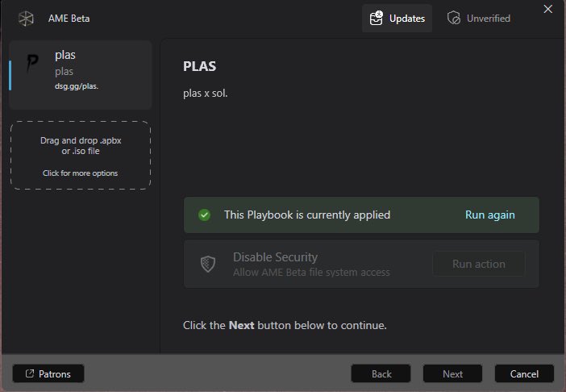The height and width of the screenshot is (392, 566).
Task: Click the green checkmark status icon
Action: [204, 215]
